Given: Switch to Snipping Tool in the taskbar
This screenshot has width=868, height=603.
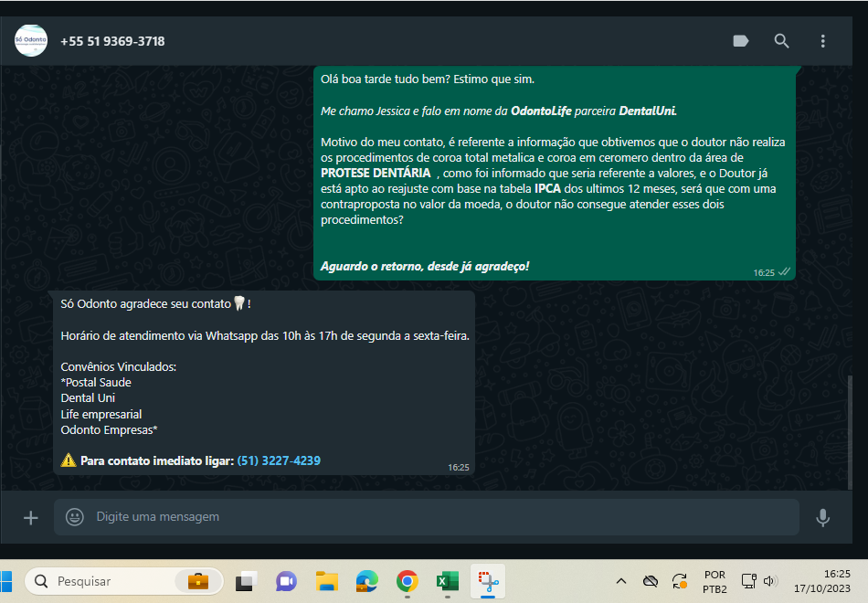Looking at the screenshot, I should click(x=488, y=581).
